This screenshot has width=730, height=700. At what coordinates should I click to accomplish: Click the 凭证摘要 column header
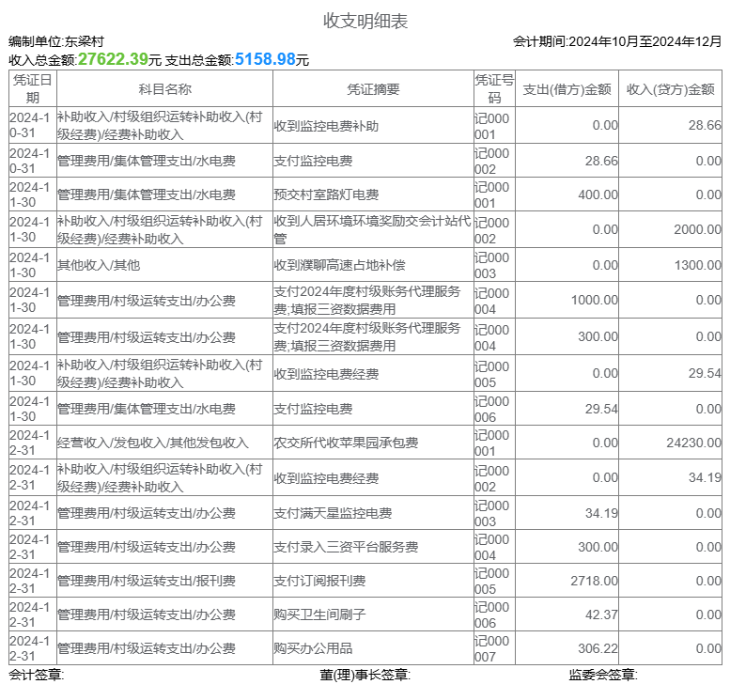373,88
